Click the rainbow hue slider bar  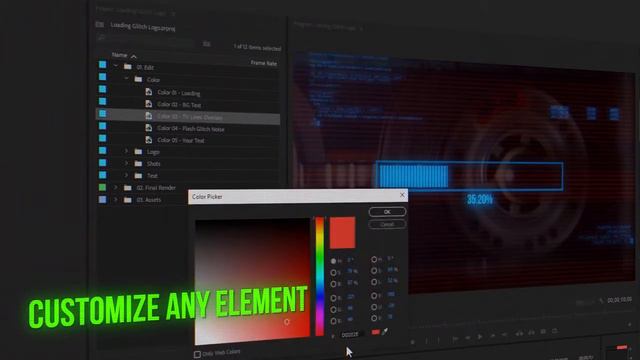tap(320, 277)
